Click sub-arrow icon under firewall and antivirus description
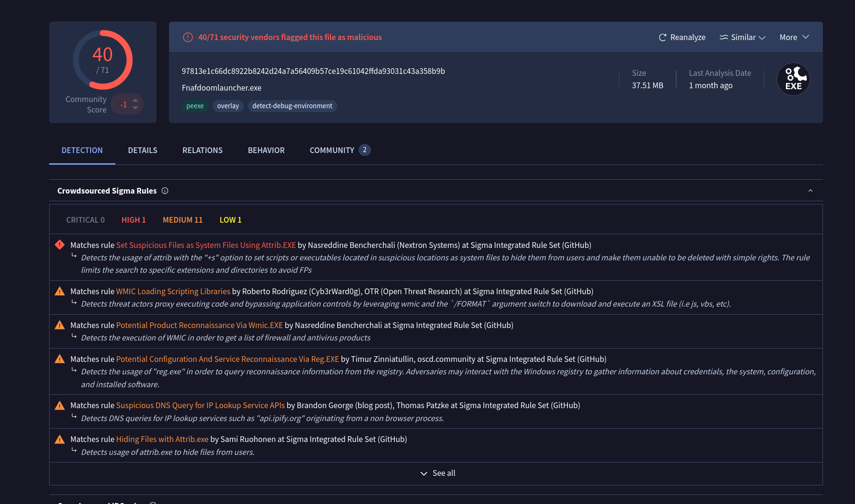The width and height of the screenshot is (855, 504). click(74, 336)
